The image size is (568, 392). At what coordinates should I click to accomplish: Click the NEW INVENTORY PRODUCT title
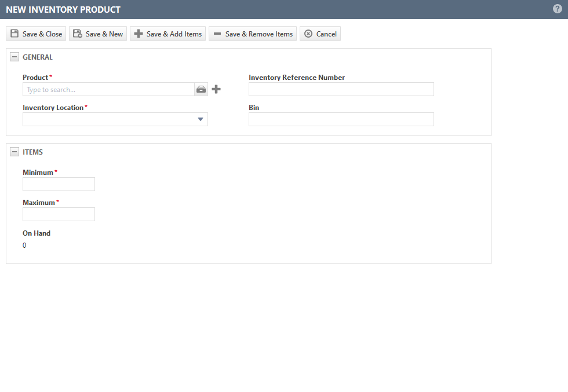point(63,10)
